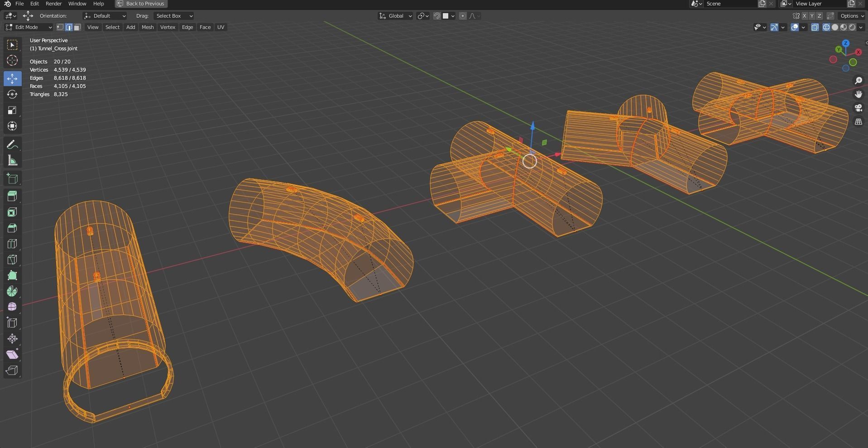Open the pivot point dropdown
The image size is (868, 448).
click(x=423, y=16)
